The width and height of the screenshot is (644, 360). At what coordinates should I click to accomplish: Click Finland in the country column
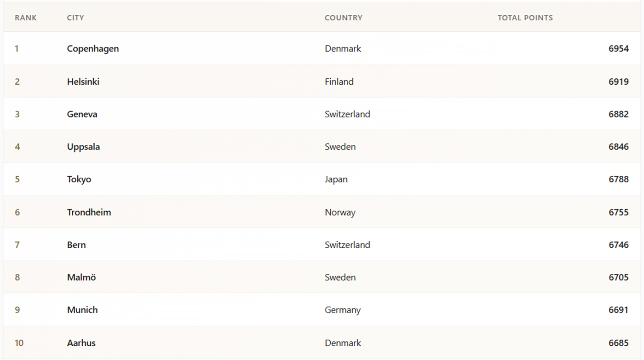(339, 81)
